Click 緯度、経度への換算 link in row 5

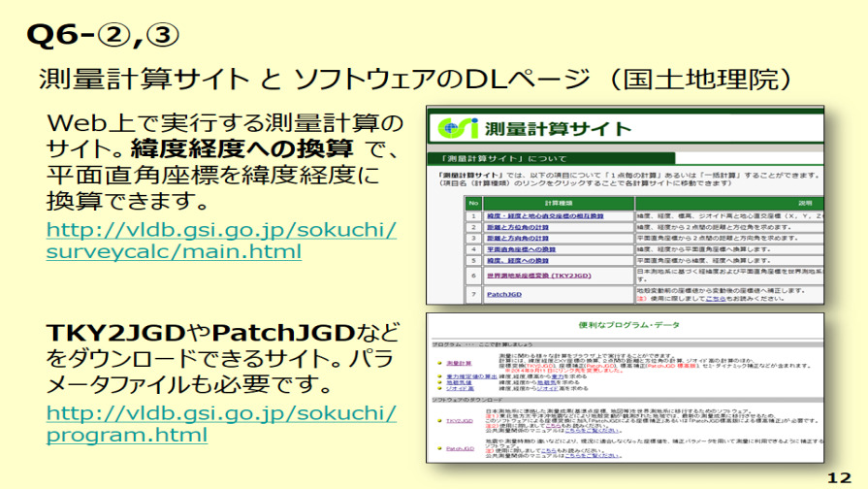point(520,261)
